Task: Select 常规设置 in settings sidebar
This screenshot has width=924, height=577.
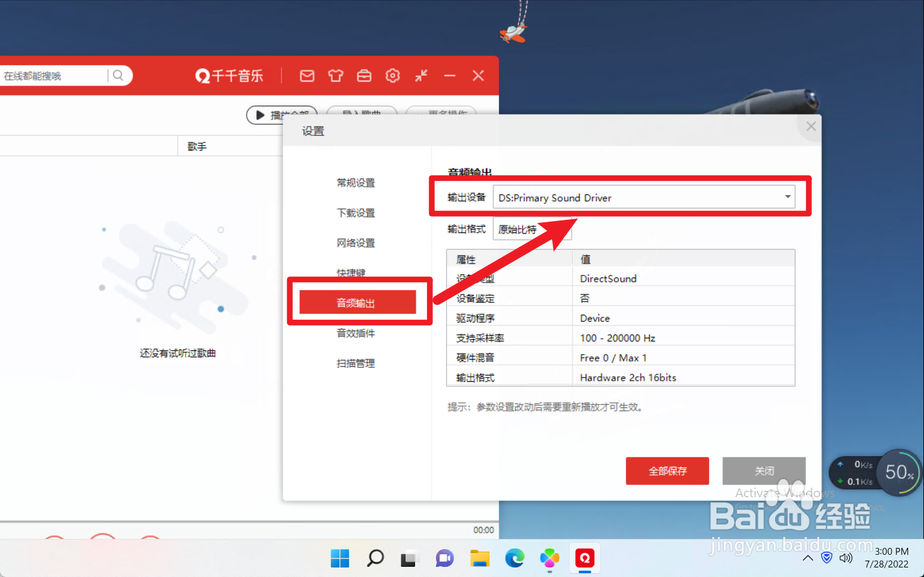Action: click(x=356, y=183)
